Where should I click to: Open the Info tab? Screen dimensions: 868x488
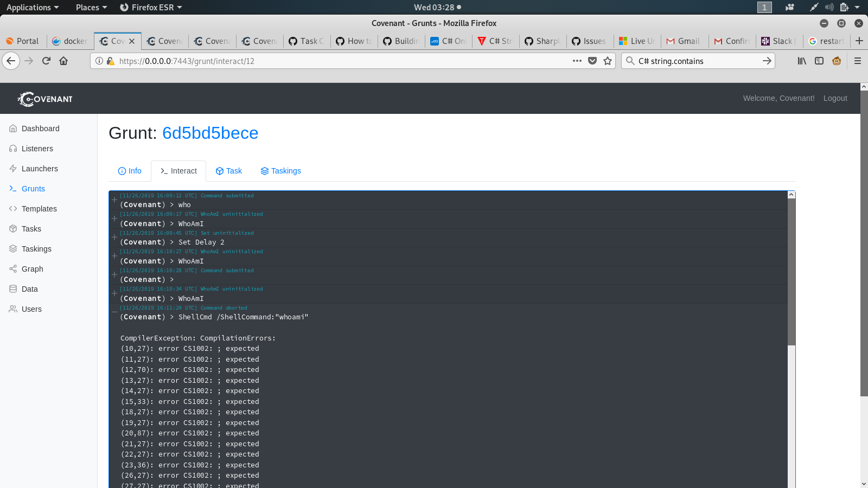130,171
